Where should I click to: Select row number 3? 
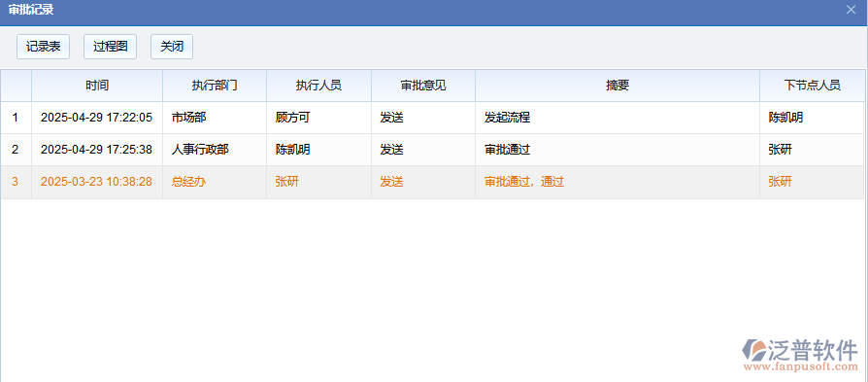(15, 182)
